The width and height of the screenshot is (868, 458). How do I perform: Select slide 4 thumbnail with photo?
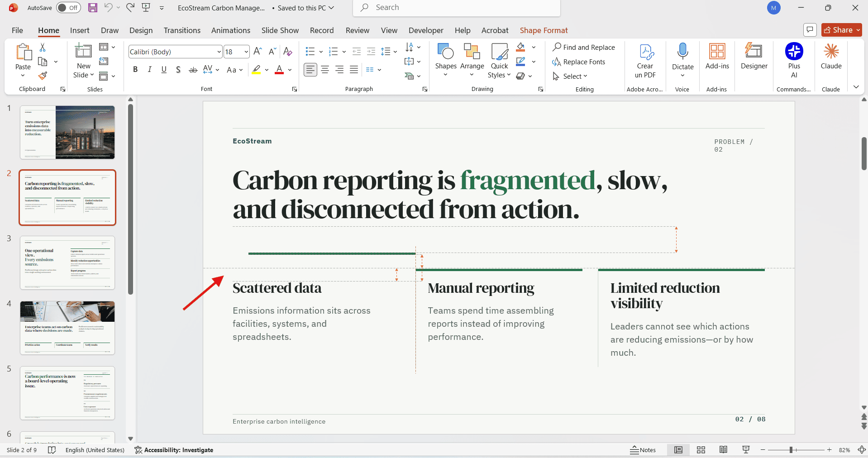pos(67,328)
